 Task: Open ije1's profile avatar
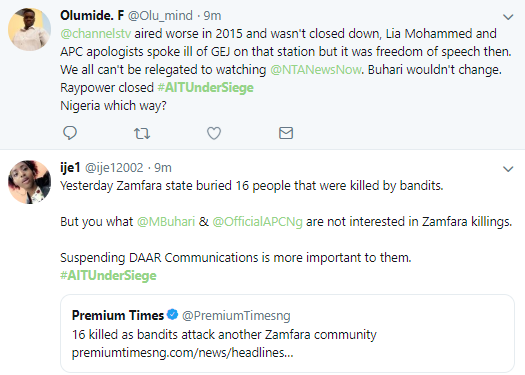[29, 182]
